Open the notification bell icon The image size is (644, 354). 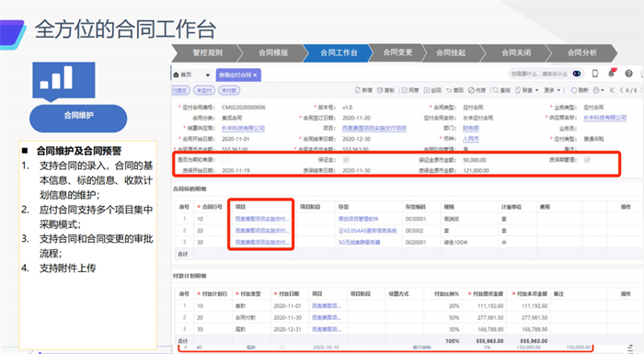pyautogui.click(x=612, y=74)
